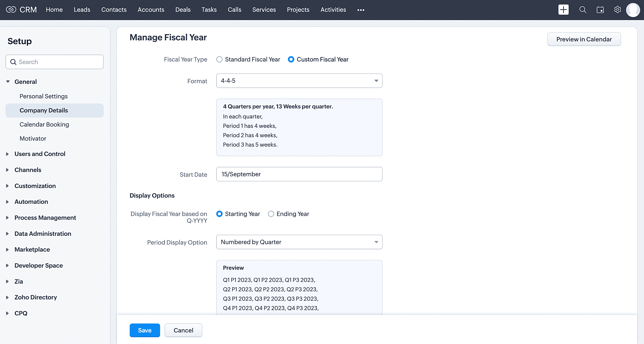Click the Start Date field
644x344 pixels.
[x=299, y=174]
